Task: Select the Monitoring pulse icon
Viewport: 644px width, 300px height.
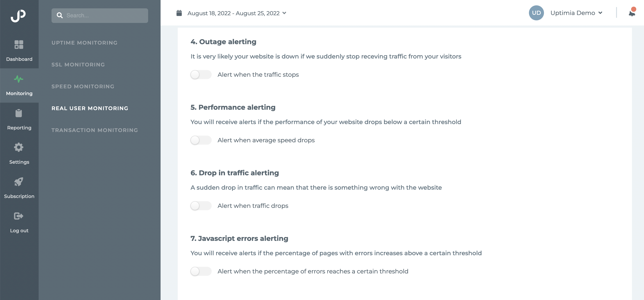Action: coord(19,79)
